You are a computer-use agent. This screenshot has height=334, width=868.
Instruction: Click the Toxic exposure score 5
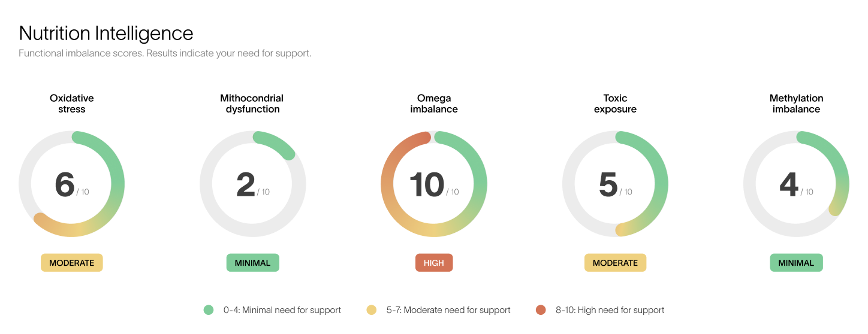[608, 185]
